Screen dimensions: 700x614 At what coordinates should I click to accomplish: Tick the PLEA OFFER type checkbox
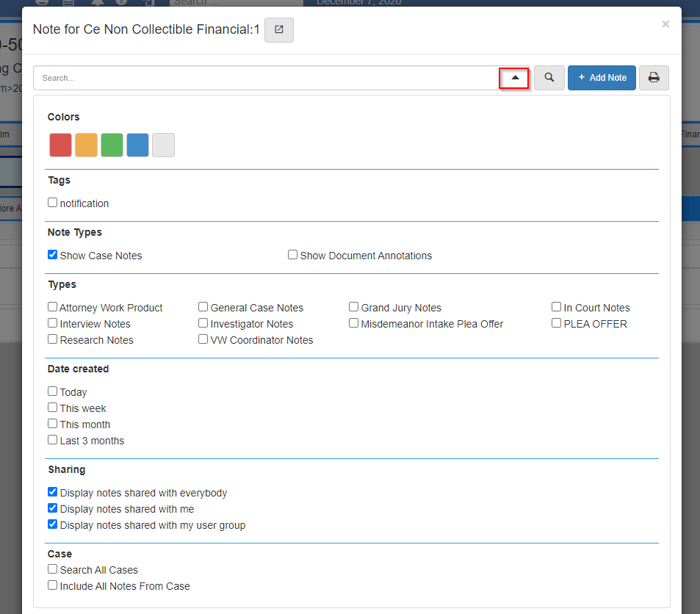pyautogui.click(x=557, y=323)
